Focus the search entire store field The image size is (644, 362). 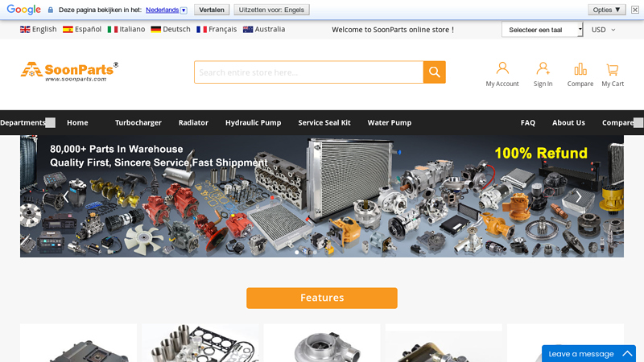pyautogui.click(x=309, y=72)
